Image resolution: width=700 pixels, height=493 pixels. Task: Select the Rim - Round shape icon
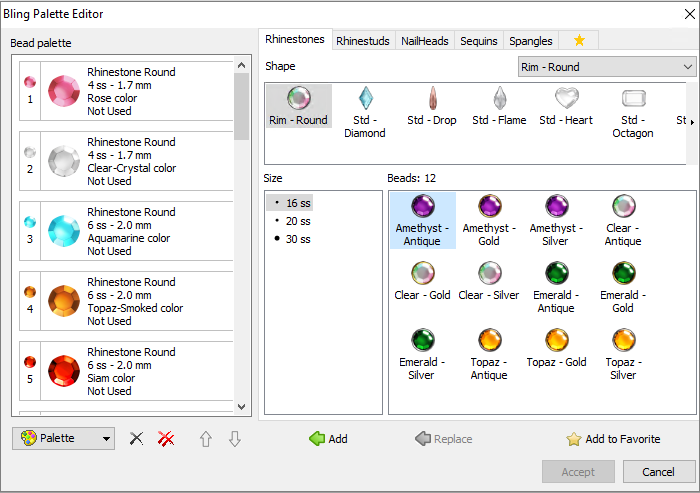pyautogui.click(x=299, y=106)
